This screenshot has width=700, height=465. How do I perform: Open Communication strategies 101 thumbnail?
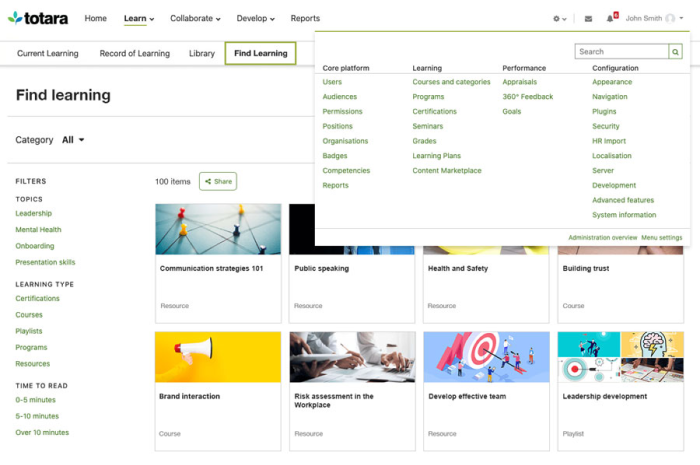(218, 229)
